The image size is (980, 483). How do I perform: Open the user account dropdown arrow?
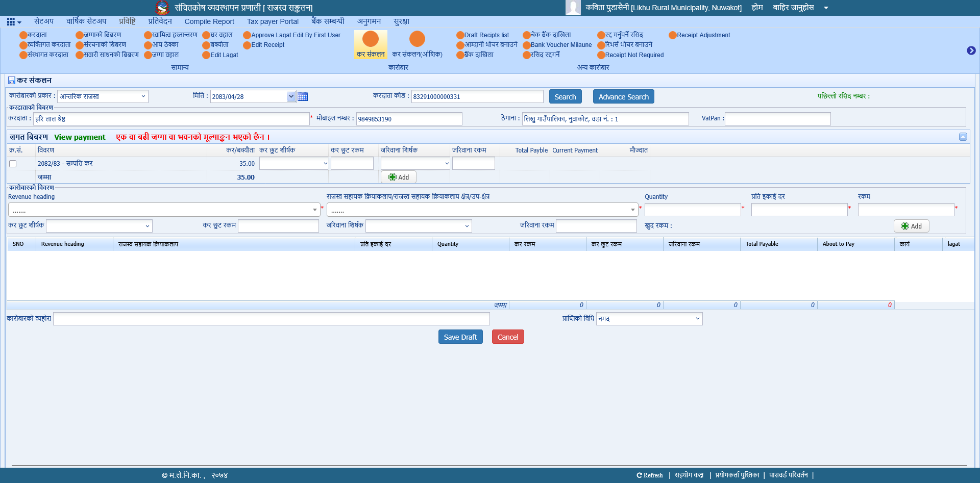pos(826,8)
